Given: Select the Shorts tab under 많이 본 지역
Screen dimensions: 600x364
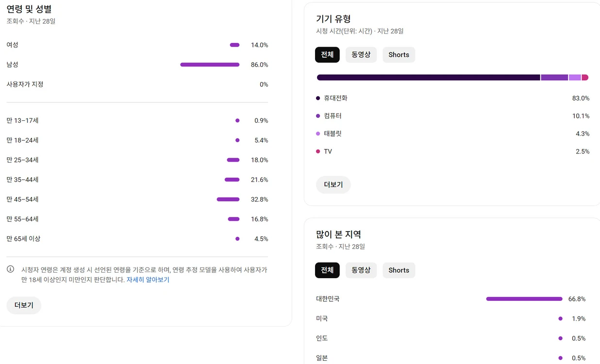Looking at the screenshot, I should [399, 270].
